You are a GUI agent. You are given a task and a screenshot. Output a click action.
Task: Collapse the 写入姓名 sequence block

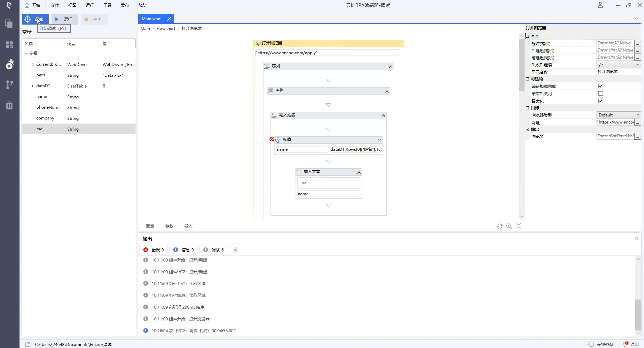pyautogui.click(x=383, y=115)
